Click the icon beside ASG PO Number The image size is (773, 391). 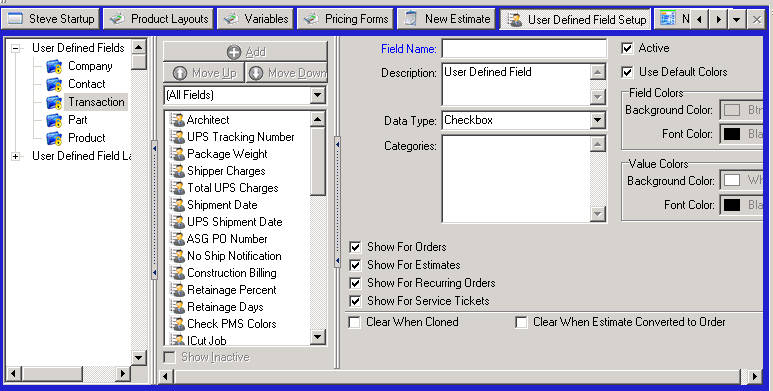click(177, 239)
